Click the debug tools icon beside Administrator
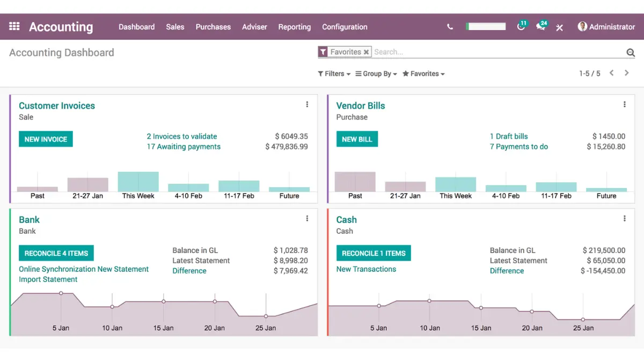This screenshot has width=644, height=362. tap(559, 27)
